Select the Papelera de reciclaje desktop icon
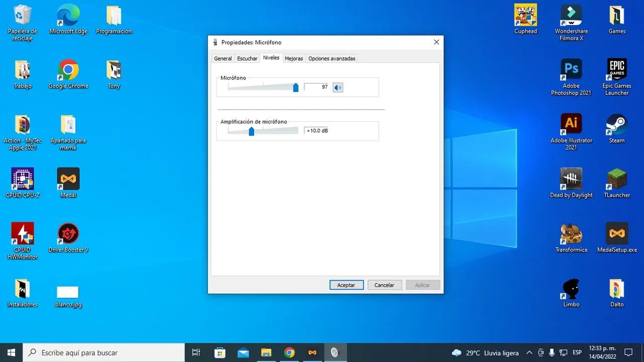Viewport: 644px width, 362px height. tap(23, 23)
